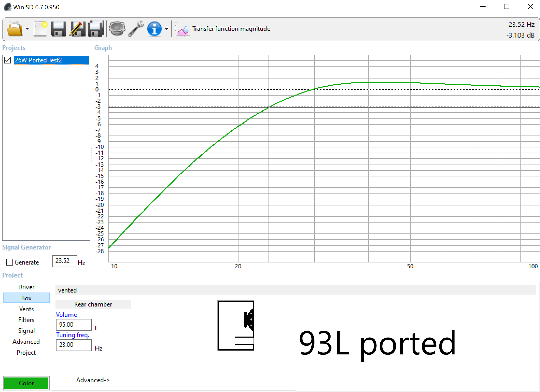Save all projects with multi-disk icon
540x392 pixels.
click(x=96, y=28)
